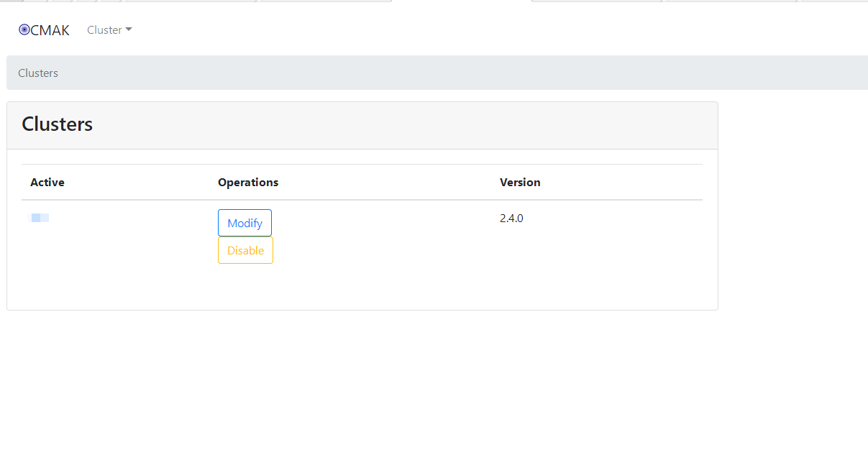
Task: Click the Clusters breadcrumb link
Action: pos(37,73)
